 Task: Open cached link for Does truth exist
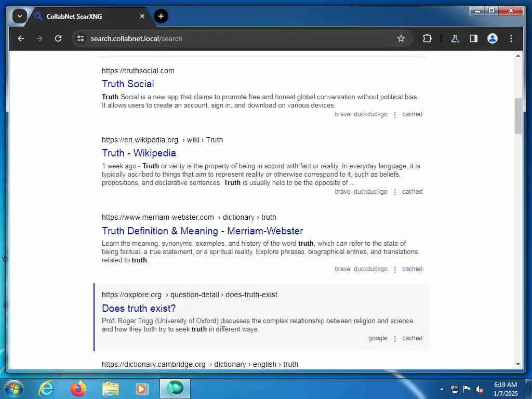[x=412, y=338]
